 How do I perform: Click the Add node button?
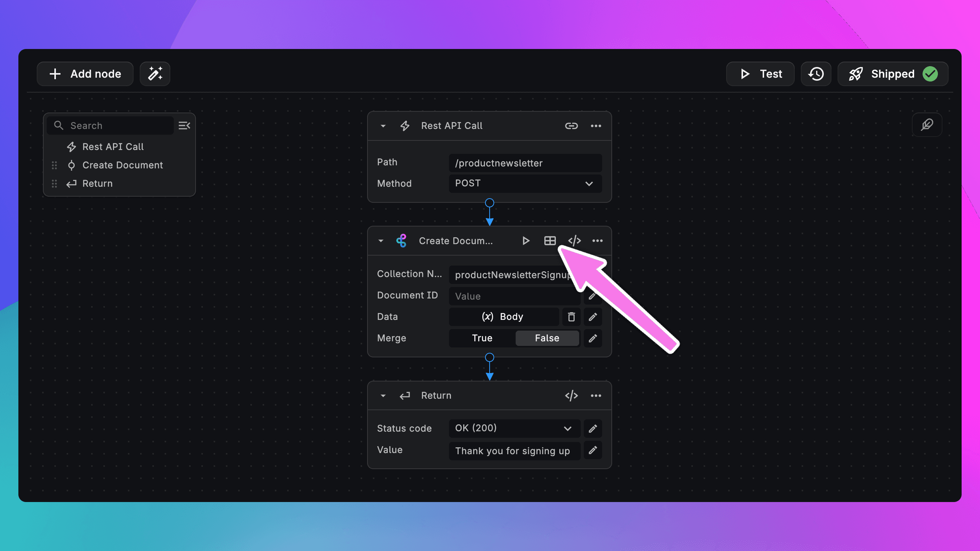(x=85, y=74)
